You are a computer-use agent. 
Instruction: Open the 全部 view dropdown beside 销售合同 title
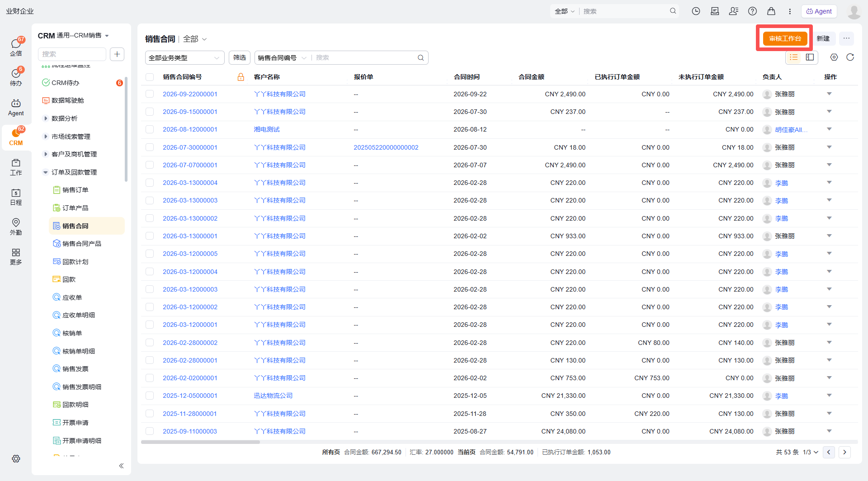tap(195, 39)
